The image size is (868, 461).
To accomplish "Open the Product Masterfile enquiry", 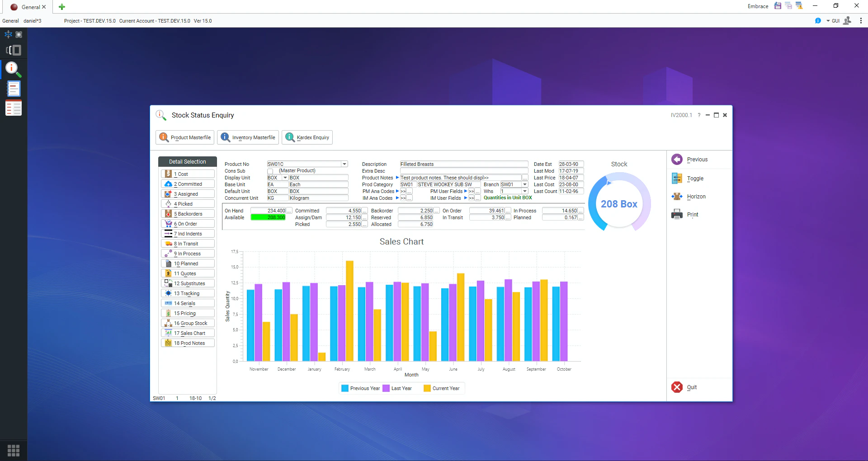I will click(x=185, y=137).
